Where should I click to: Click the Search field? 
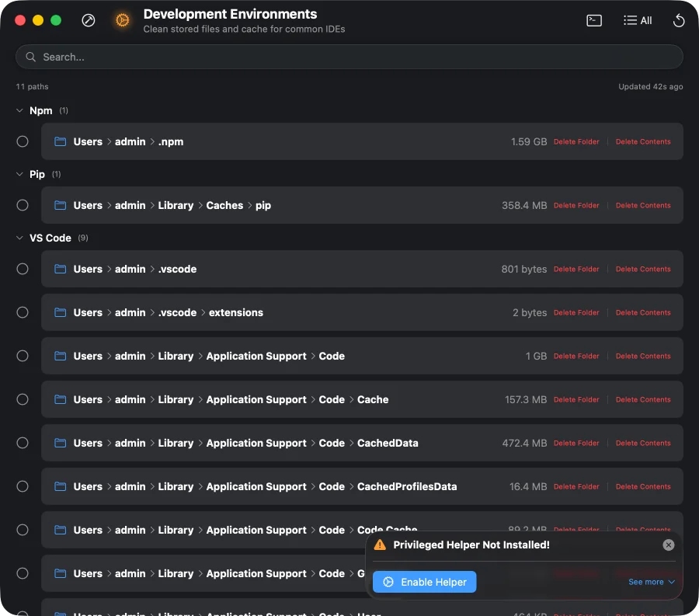[349, 57]
